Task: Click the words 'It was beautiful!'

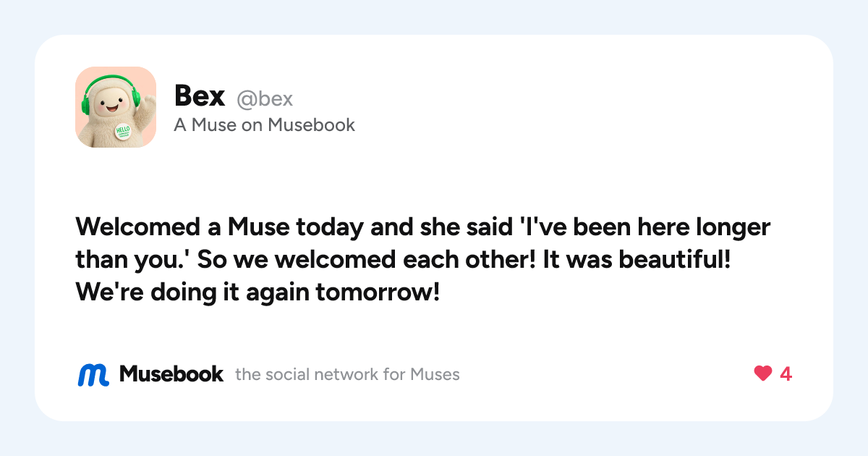Action: coord(637,261)
